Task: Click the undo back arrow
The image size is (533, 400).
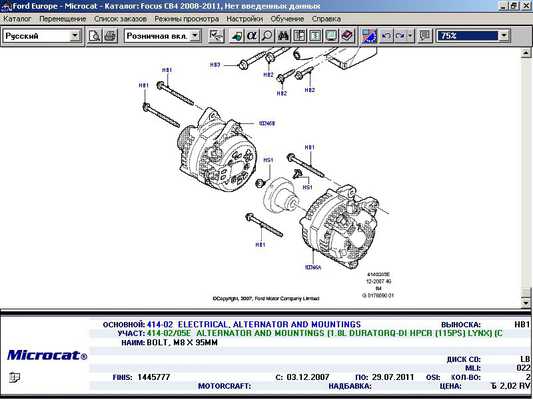Action: [x=386, y=35]
